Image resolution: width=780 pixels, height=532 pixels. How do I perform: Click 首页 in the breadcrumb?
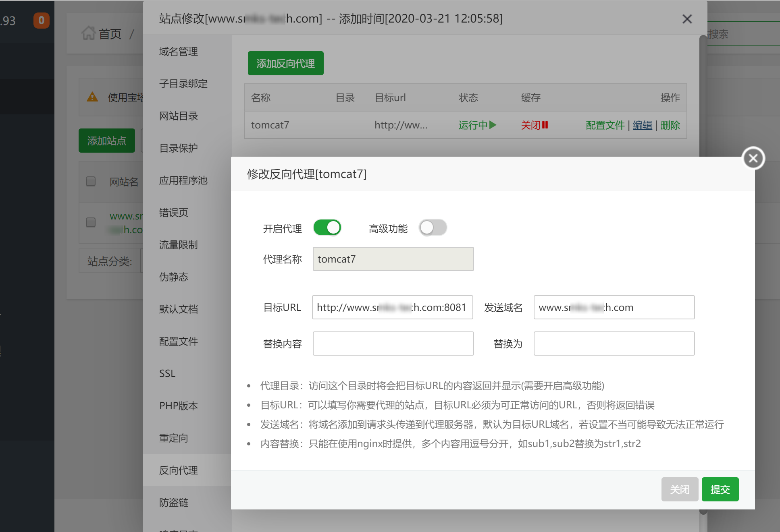click(x=110, y=34)
